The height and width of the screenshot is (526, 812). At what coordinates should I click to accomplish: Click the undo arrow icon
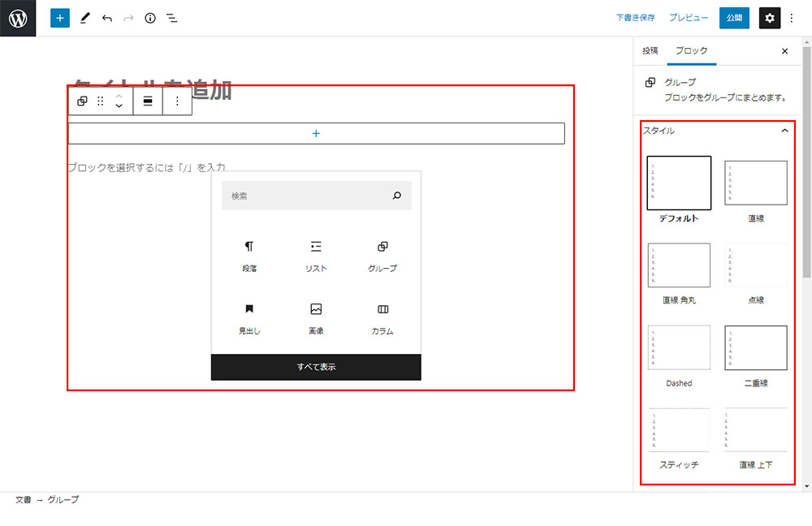(x=107, y=18)
